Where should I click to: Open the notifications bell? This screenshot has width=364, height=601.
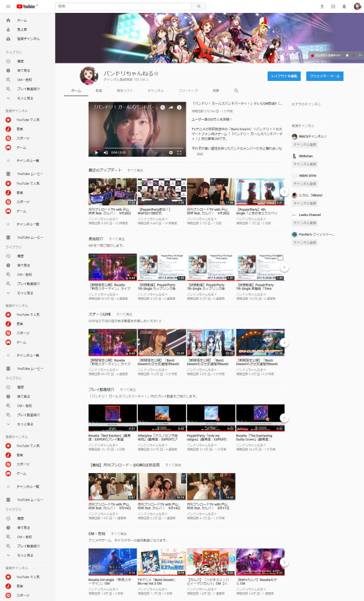point(344,6)
